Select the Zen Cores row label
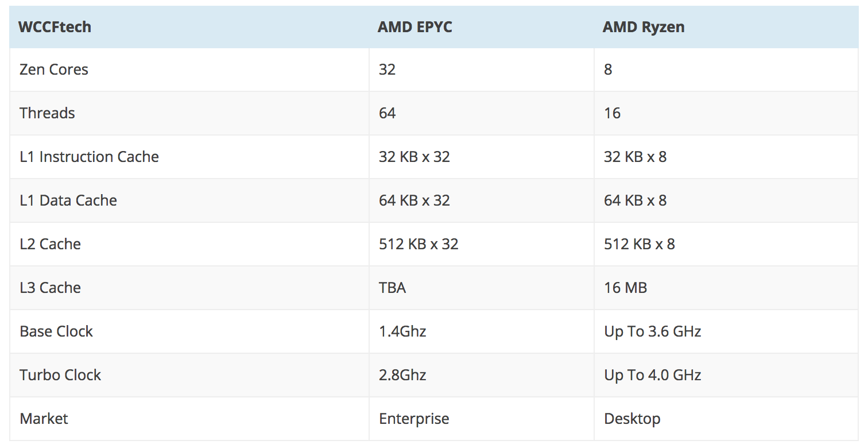Screen dimensions: 868x448 54,69
